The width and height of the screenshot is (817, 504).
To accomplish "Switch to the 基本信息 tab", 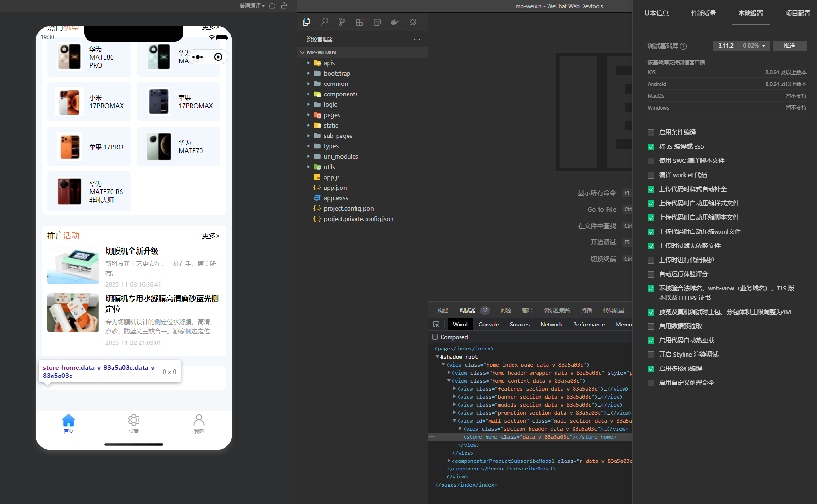I will pos(656,13).
